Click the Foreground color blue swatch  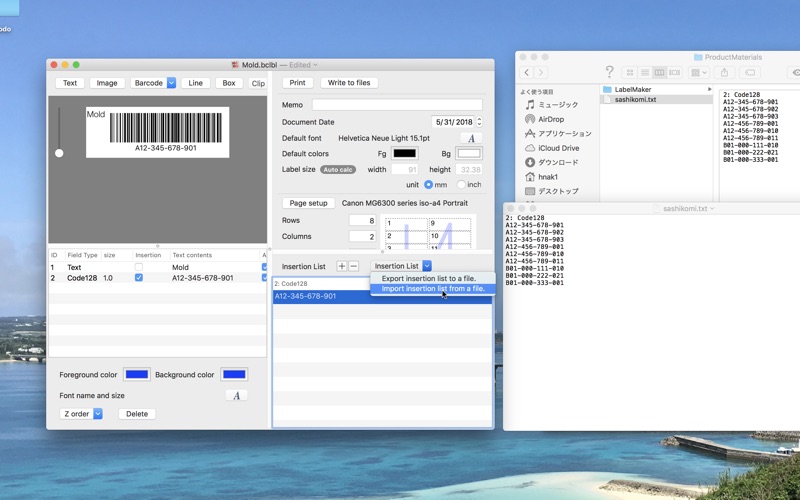(137, 374)
